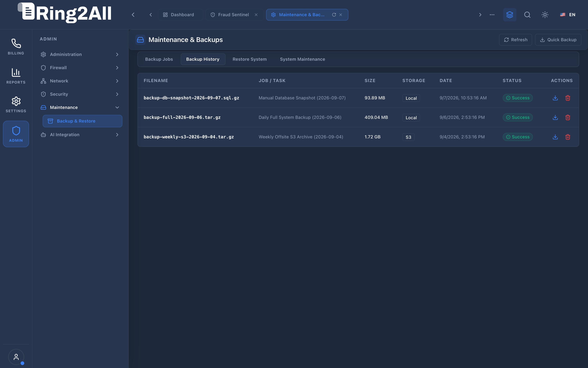The height and width of the screenshot is (368, 588).
Task: Open the three-dots tab overflow menu
Action: [x=492, y=15]
